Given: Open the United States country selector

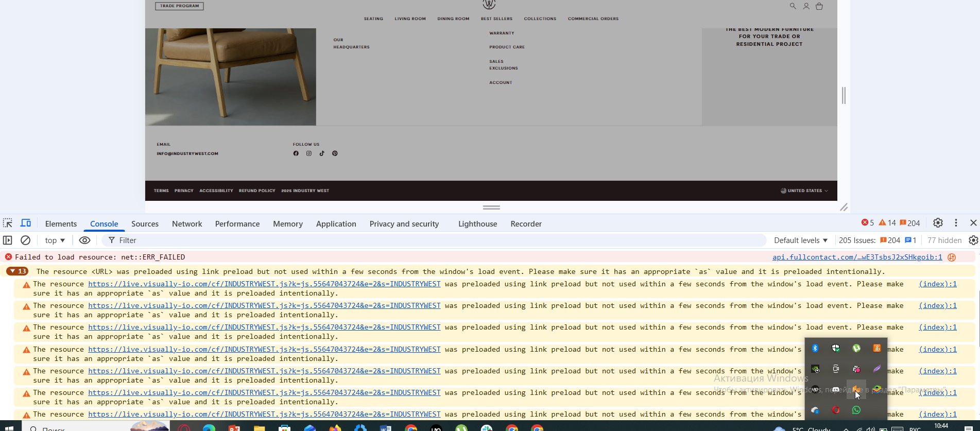Looking at the screenshot, I should click(x=804, y=191).
